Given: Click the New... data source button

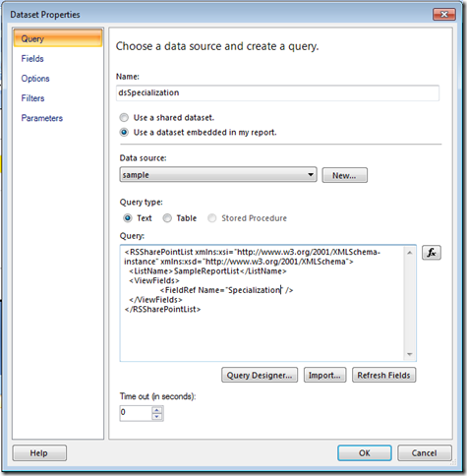Looking at the screenshot, I should point(345,175).
